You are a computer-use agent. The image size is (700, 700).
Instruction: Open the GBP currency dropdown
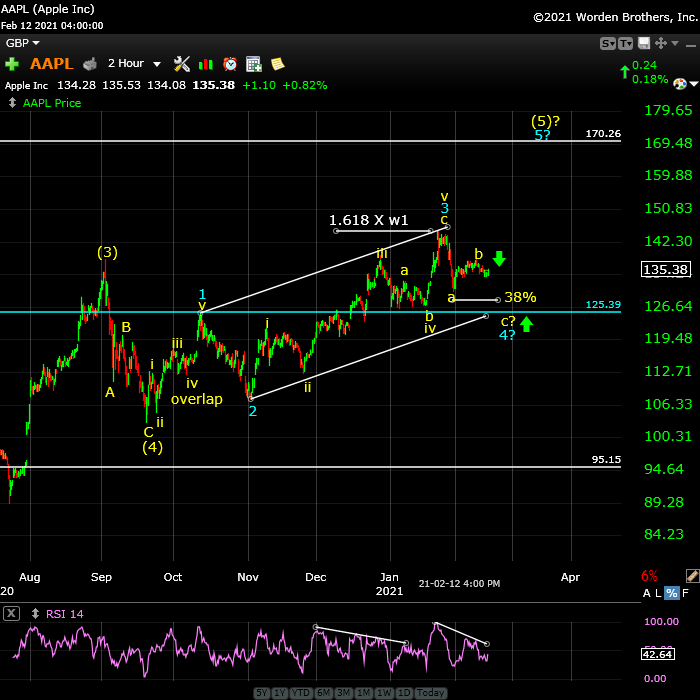click(x=22, y=43)
